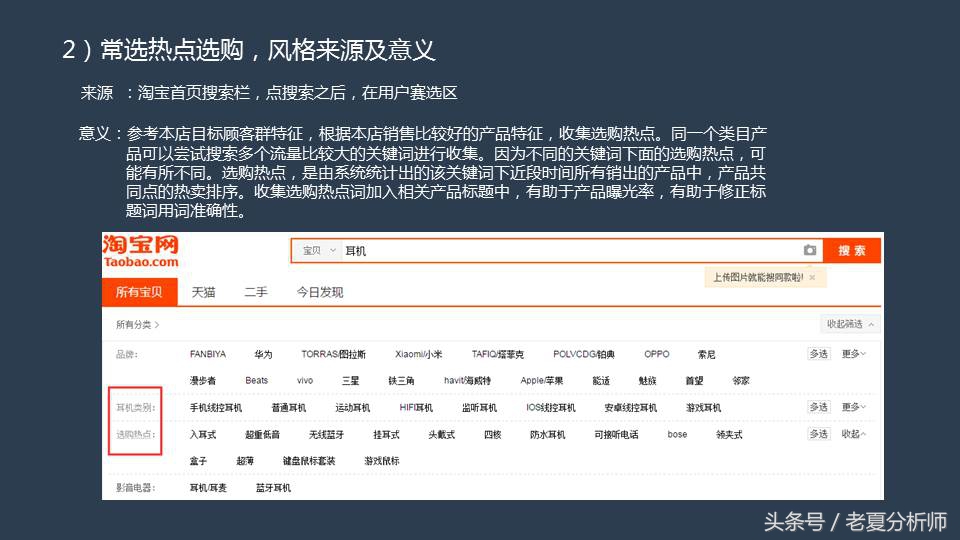Select the FANBIYA brand
This screenshot has height=540, width=960.
point(208,354)
